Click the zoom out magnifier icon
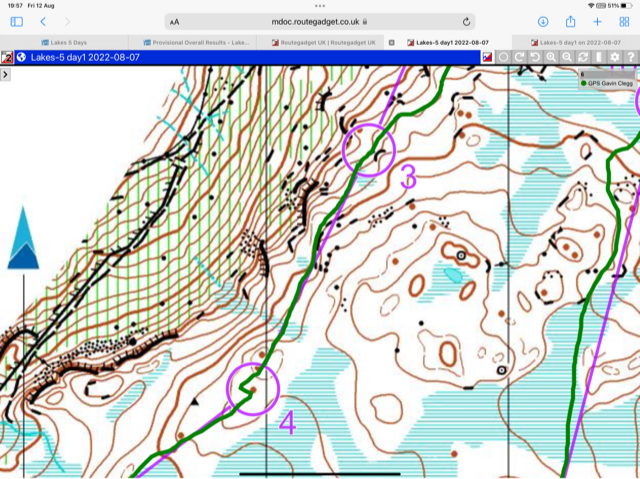640x479 pixels. click(567, 58)
